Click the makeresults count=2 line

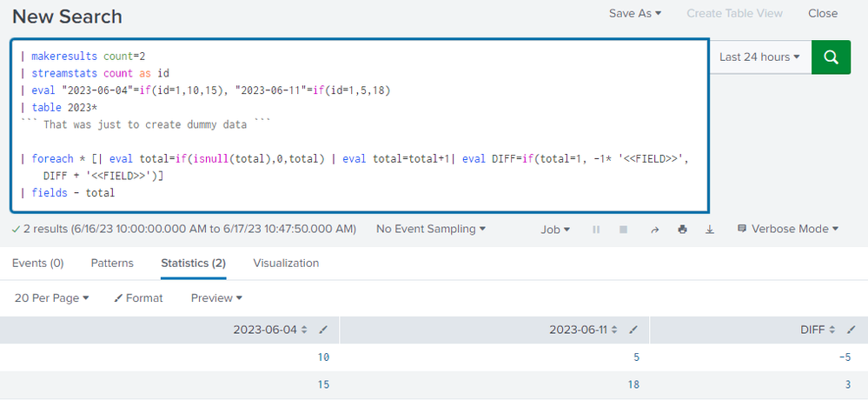(83, 56)
